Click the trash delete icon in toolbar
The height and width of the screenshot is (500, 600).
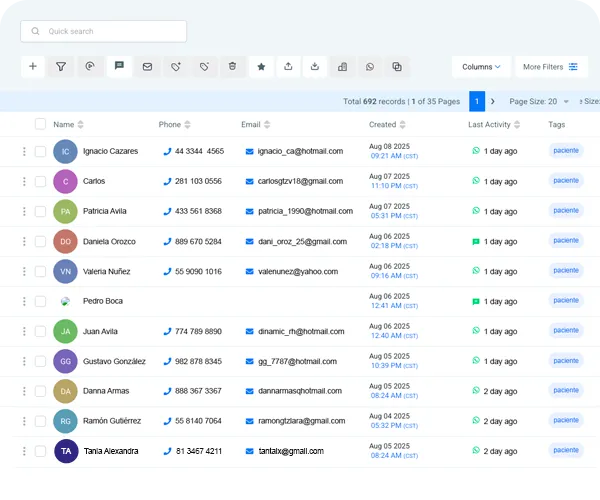(232, 67)
